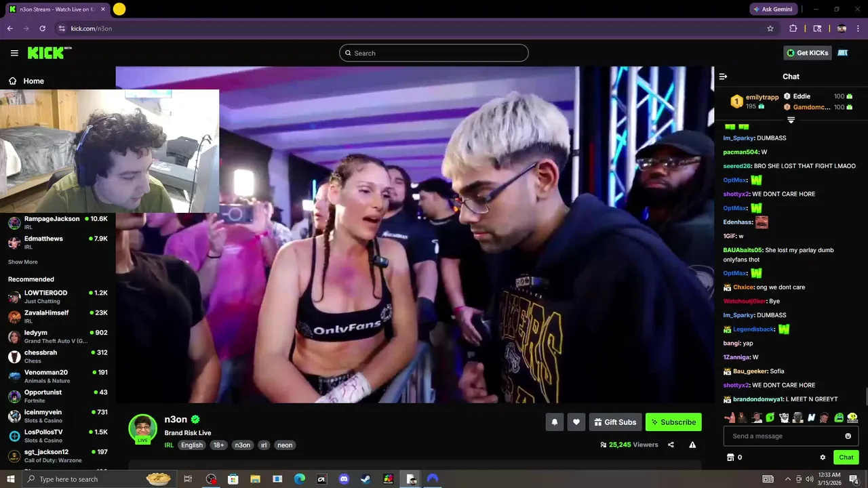868x488 pixels.
Task: Click taskbar clock showing 12:33 AM
Action: [x=829, y=479]
